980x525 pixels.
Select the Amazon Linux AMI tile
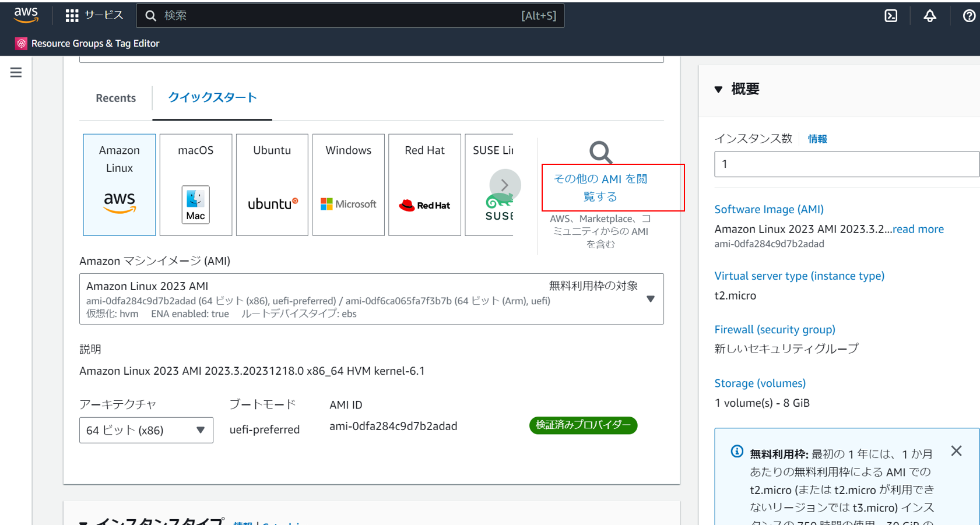pyautogui.click(x=120, y=185)
